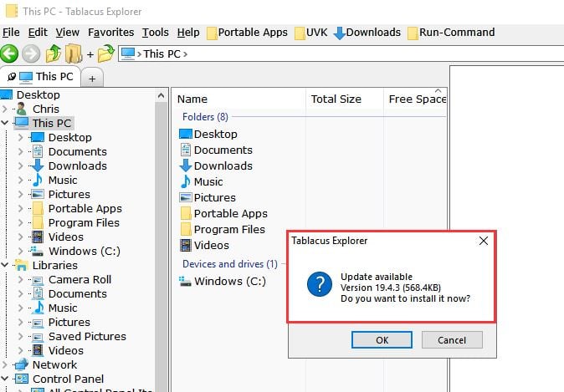The height and width of the screenshot is (392, 564).
Task: Select Saved Pictures library in tree
Action: click(87, 336)
